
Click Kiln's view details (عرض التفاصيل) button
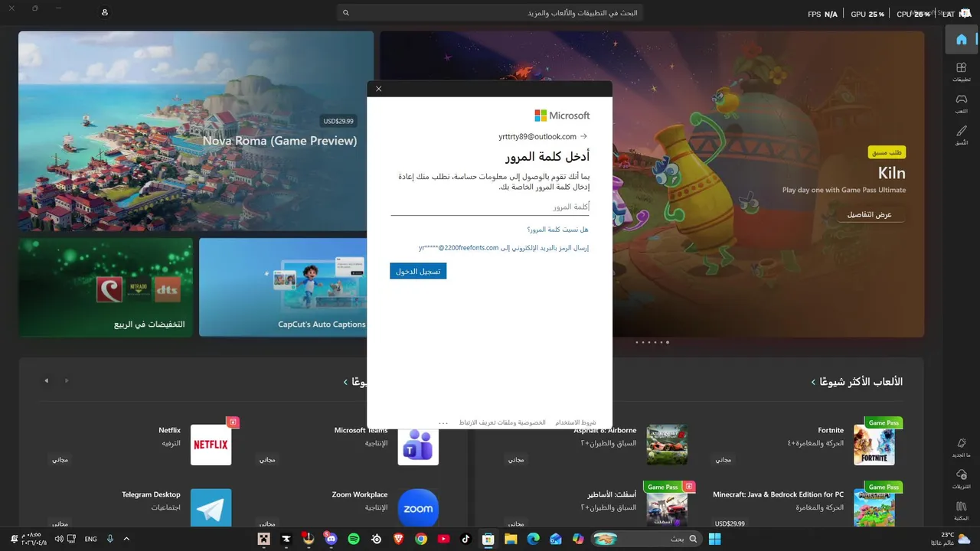pos(869,214)
